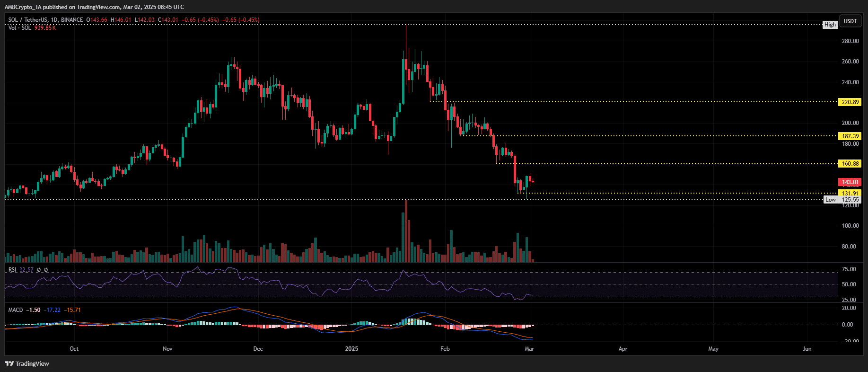This screenshot has height=372, width=868.
Task: Click the Vol · SOL indicator label
Action: pyautogui.click(x=19, y=27)
